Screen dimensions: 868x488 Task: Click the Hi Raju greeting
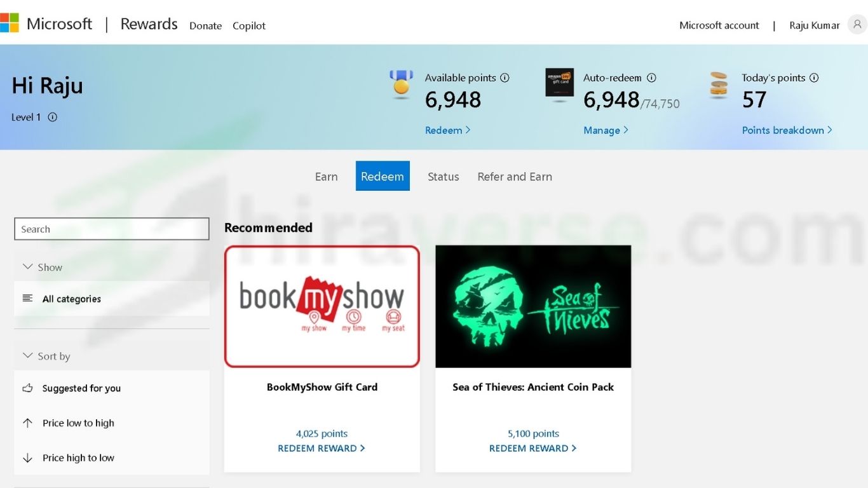click(47, 86)
